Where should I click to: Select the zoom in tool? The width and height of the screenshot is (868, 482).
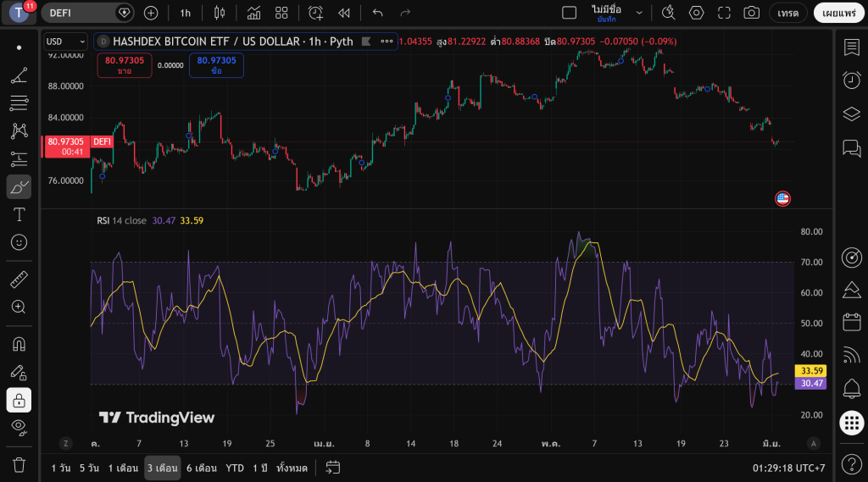[x=19, y=307]
